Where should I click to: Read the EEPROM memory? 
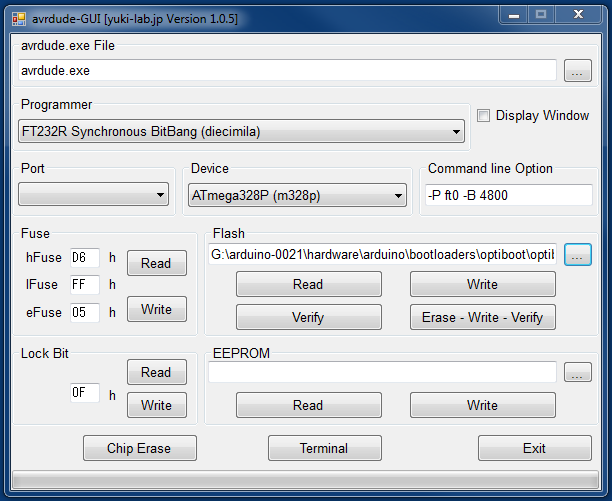tap(309, 405)
